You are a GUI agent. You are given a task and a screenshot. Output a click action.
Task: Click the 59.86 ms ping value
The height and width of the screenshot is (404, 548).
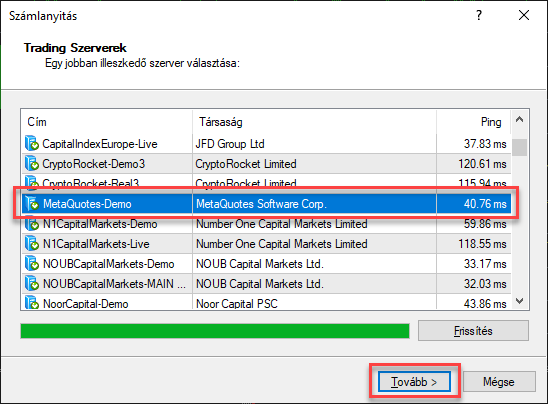485,224
